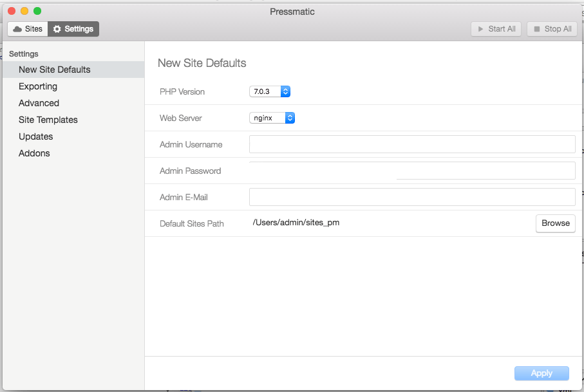Click the Stop All button
Viewport: 584px width, 392px height.
(x=552, y=29)
